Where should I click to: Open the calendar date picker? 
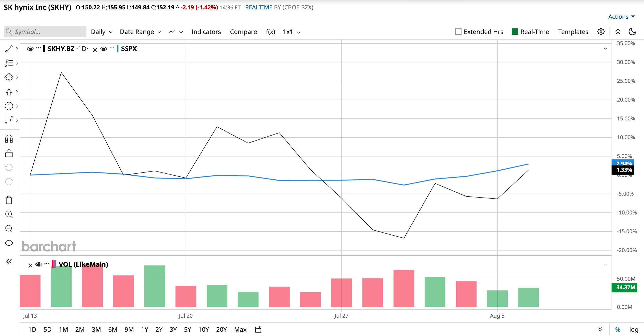point(258,330)
